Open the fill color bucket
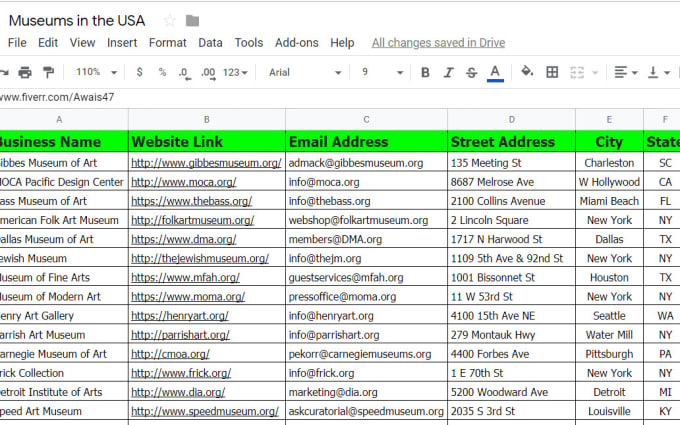 click(527, 71)
